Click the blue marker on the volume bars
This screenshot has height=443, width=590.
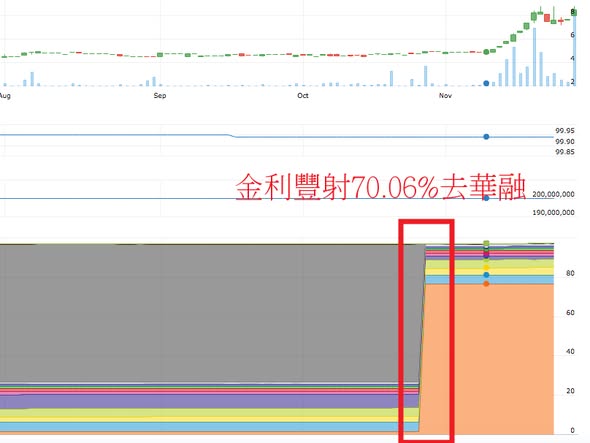point(486,83)
